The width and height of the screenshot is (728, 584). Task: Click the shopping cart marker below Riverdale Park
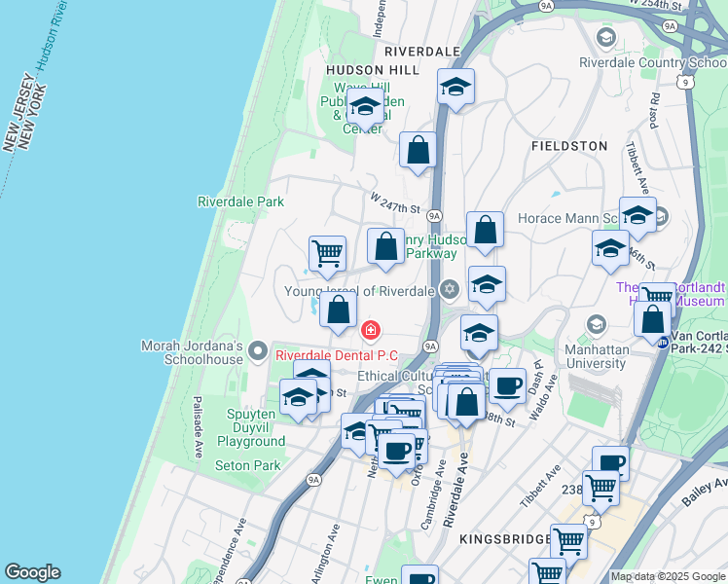[x=328, y=254]
